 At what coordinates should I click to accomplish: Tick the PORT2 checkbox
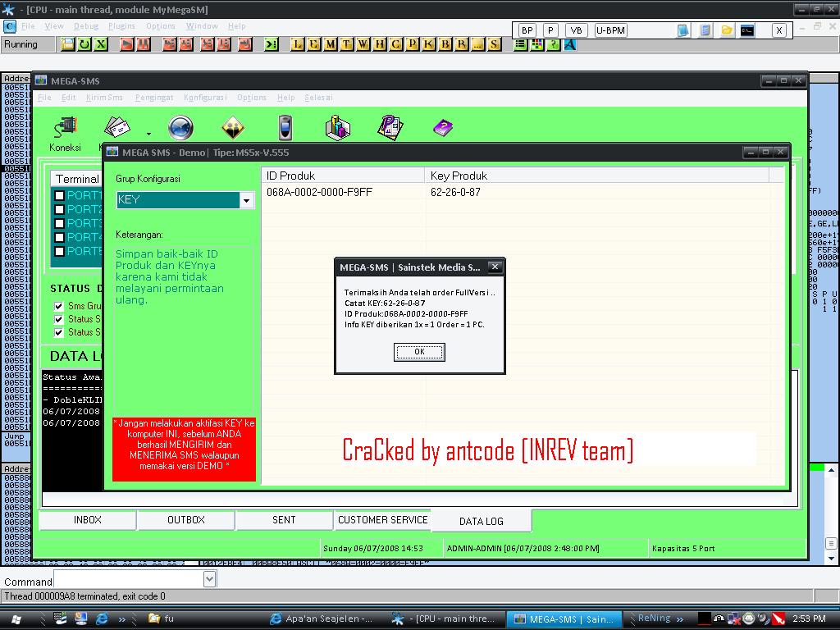[59, 209]
